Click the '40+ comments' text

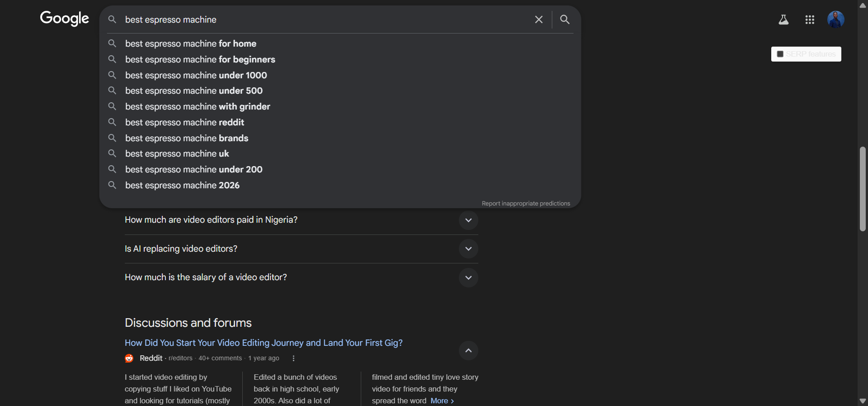[220, 358]
